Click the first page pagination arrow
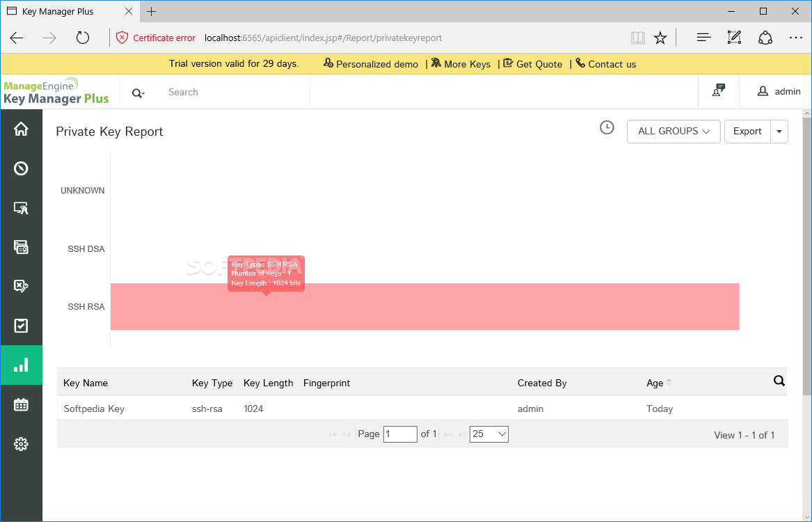 click(333, 434)
